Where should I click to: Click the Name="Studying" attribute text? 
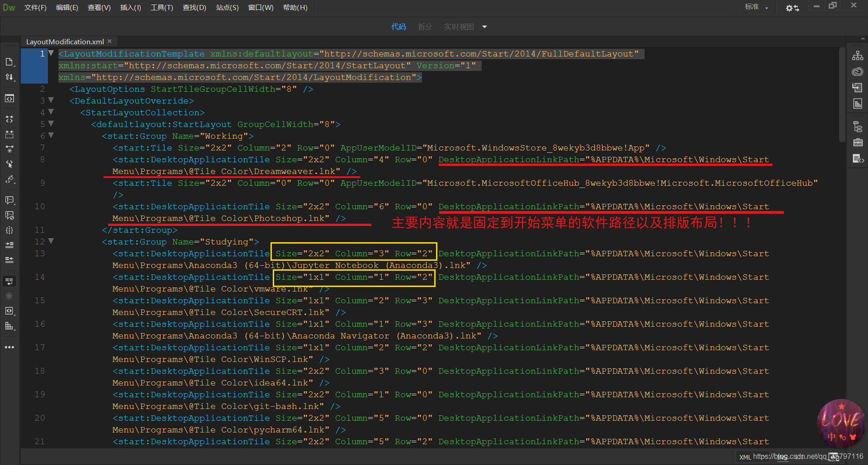(213, 241)
